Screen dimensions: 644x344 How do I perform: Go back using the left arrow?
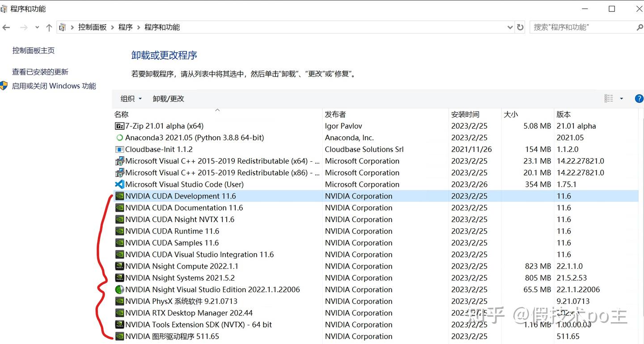click(6, 28)
